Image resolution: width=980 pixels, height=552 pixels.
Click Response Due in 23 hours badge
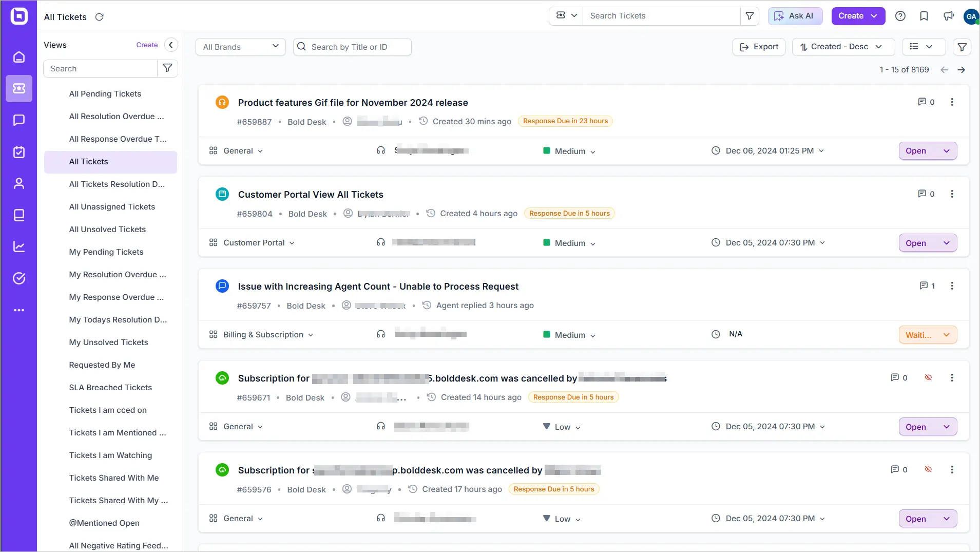click(x=565, y=121)
